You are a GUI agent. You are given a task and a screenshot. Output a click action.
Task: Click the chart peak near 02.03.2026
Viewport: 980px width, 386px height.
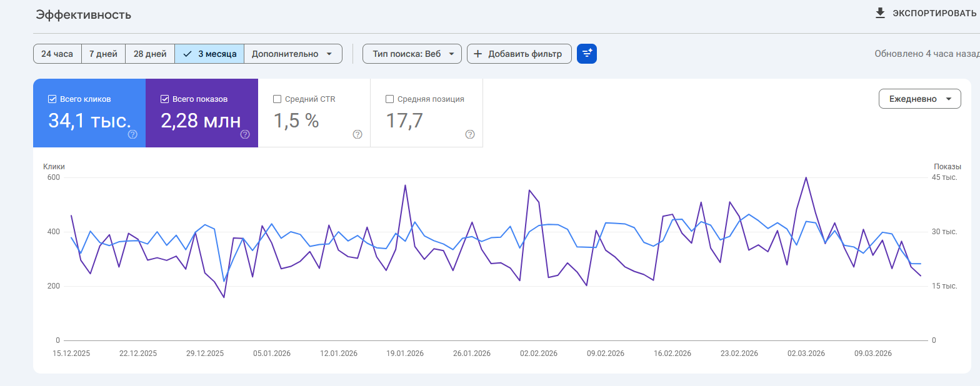click(806, 177)
